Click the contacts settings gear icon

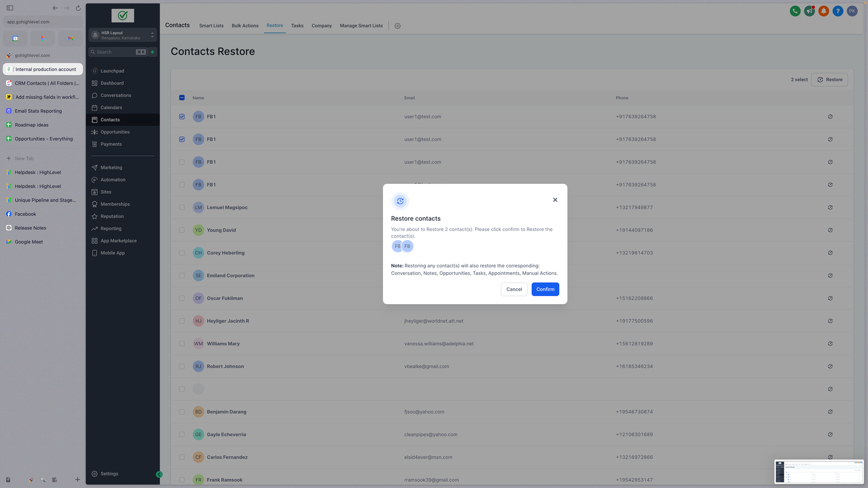(x=398, y=26)
